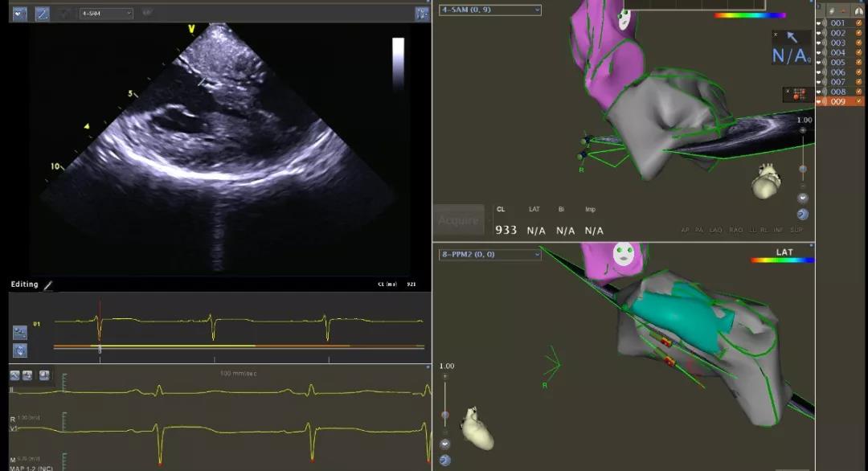Toggle checkbox for contour 006

tap(859, 72)
